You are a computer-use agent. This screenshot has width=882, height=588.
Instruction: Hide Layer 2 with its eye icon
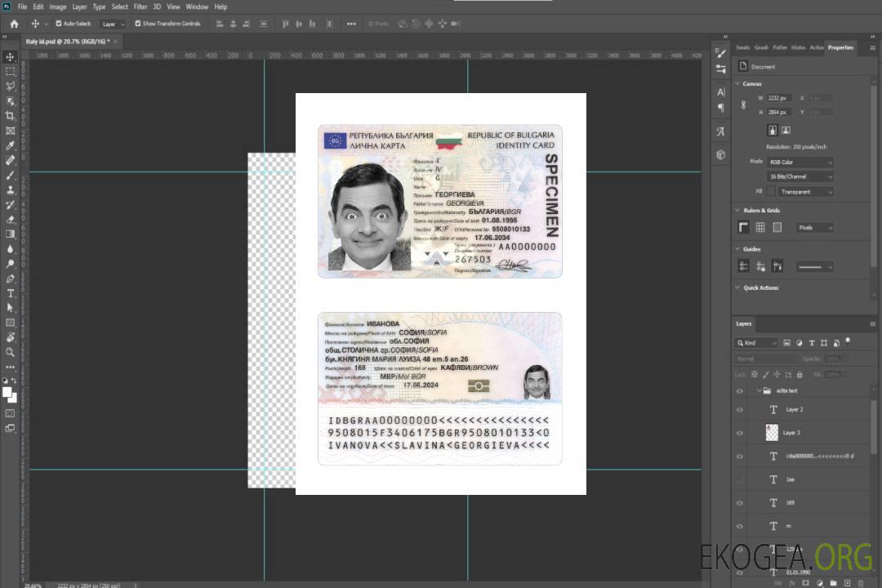[740, 410]
